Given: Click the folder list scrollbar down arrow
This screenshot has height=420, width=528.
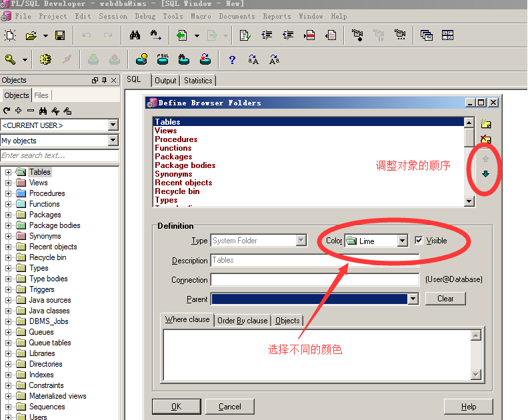Looking at the screenshot, I should 469,201.
